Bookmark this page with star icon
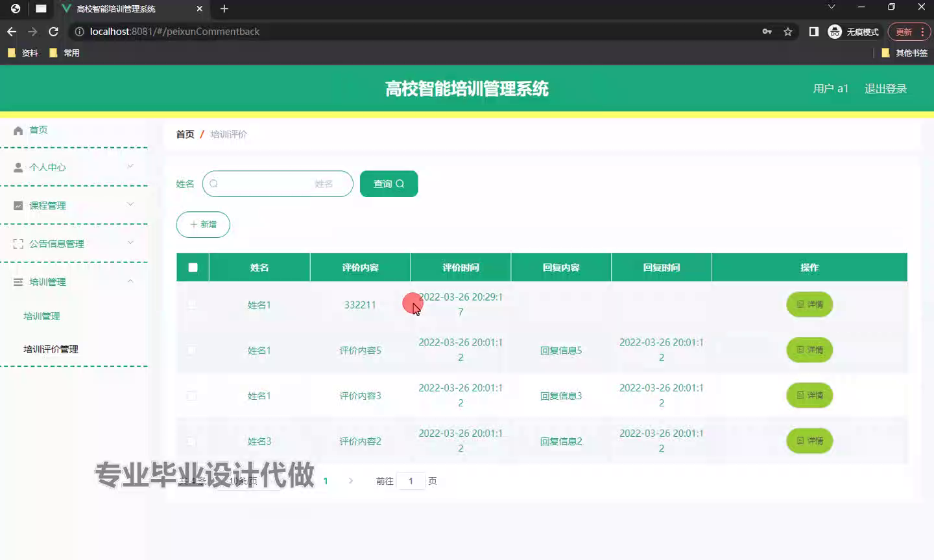The width and height of the screenshot is (934, 560). pos(788,32)
